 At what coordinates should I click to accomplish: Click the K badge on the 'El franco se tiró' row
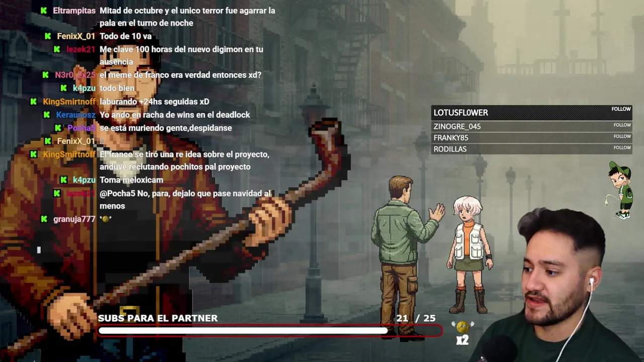34,154
